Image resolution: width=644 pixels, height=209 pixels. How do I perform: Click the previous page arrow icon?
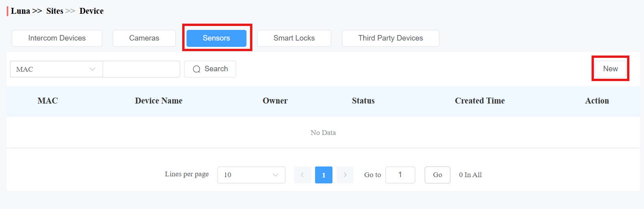(302, 175)
